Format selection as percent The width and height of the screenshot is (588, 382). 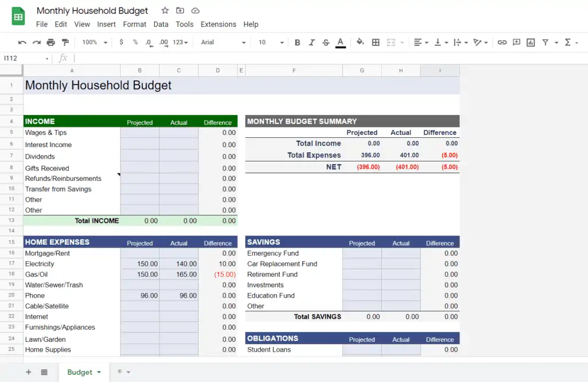point(136,42)
